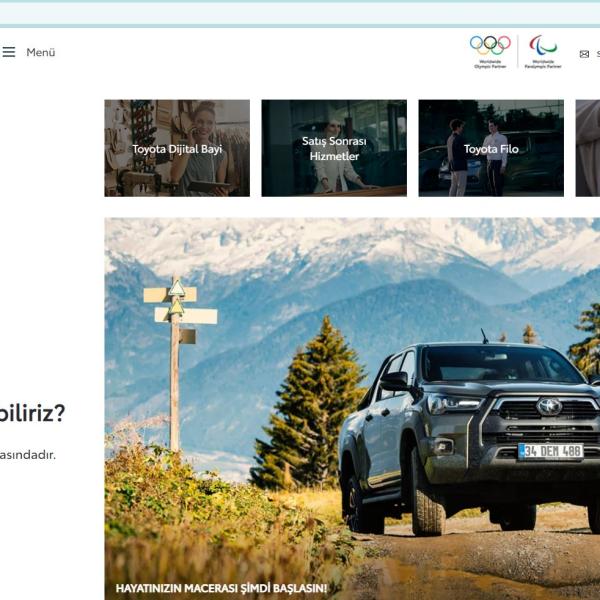Open the hamburger menu icon
The height and width of the screenshot is (600, 600).
tap(9, 53)
